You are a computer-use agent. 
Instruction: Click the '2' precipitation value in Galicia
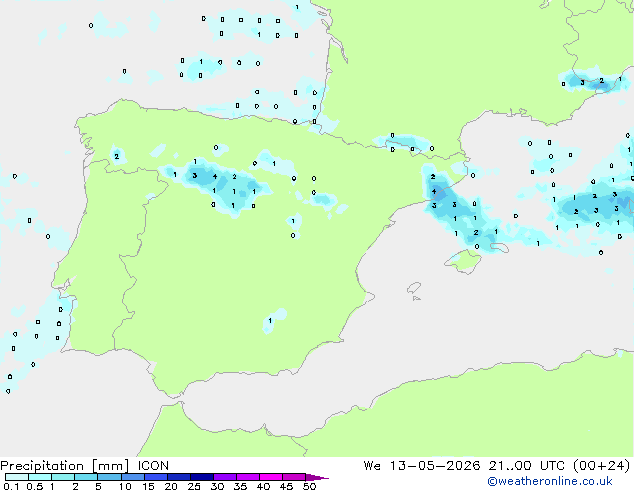116,156
